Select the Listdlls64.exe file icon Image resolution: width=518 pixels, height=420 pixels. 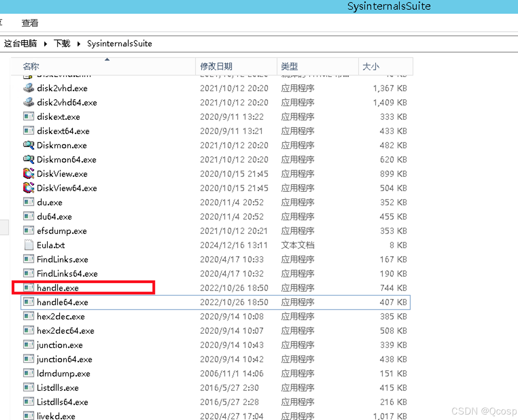29,402
